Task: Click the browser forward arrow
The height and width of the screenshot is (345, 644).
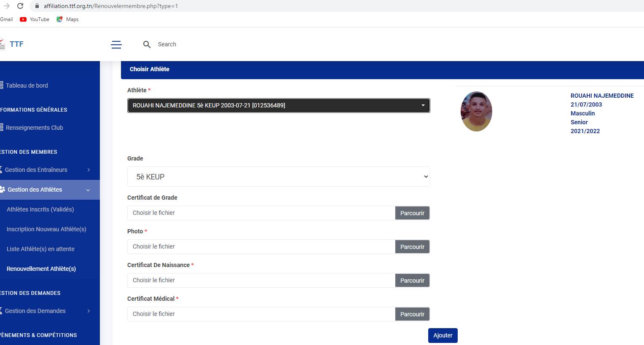Action: pos(6,6)
